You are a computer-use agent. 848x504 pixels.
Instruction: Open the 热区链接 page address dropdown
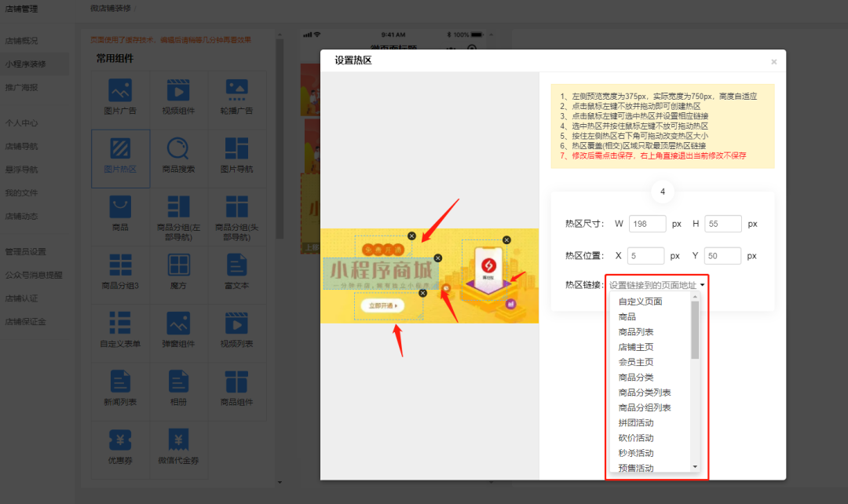656,285
